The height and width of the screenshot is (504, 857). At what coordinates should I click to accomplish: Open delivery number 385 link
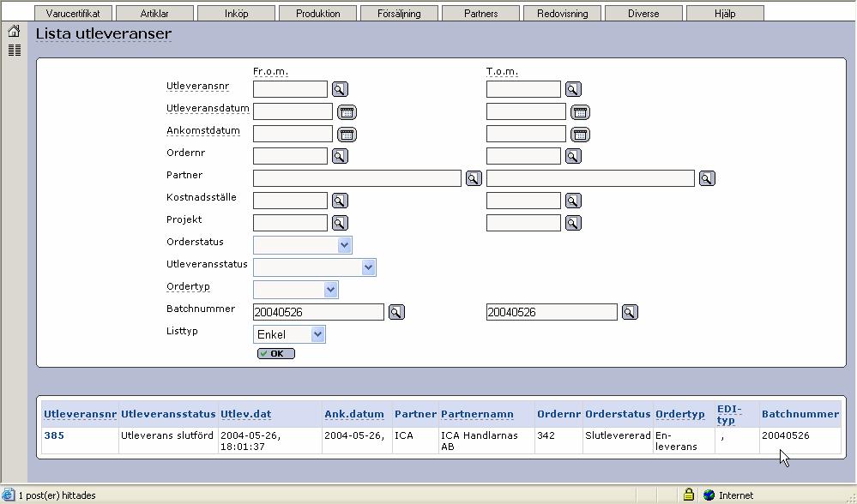(54, 435)
